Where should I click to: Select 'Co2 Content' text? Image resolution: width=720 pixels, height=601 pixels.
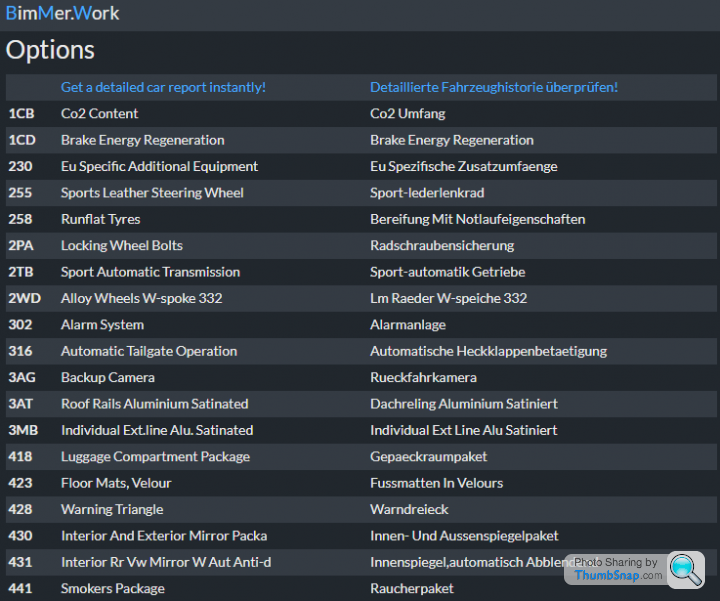[100, 113]
